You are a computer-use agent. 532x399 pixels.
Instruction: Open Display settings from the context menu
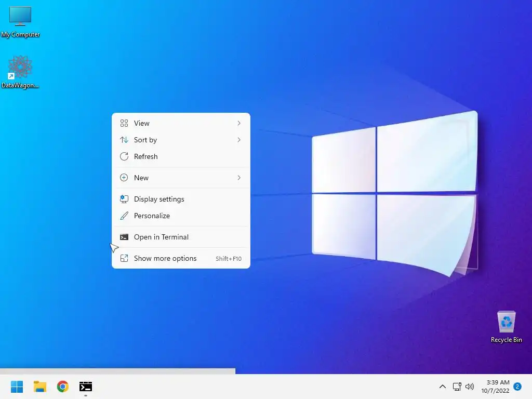tap(181, 199)
